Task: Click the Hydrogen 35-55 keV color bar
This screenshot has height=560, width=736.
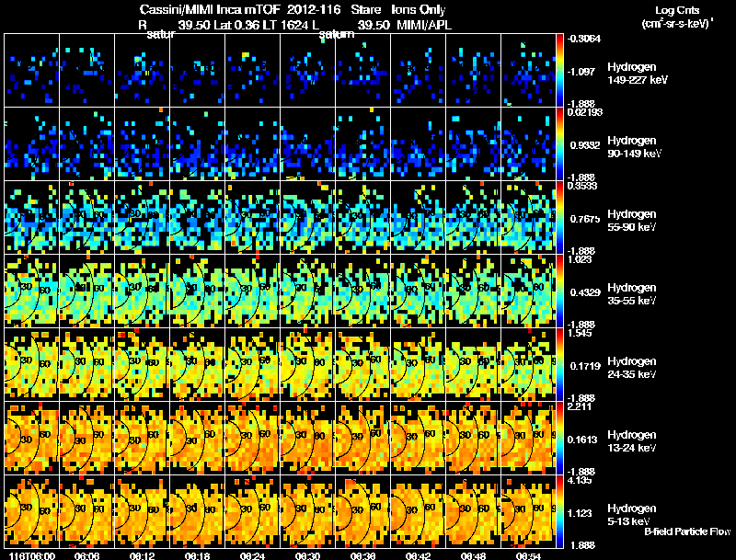Action: (x=559, y=291)
